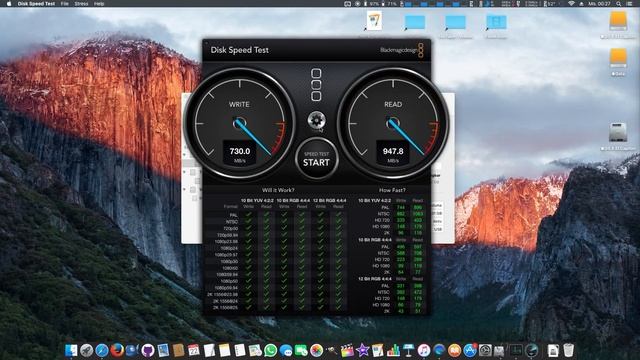Open iTunes from the dock
The width and height of the screenshot is (640, 360).
[x=424, y=350]
